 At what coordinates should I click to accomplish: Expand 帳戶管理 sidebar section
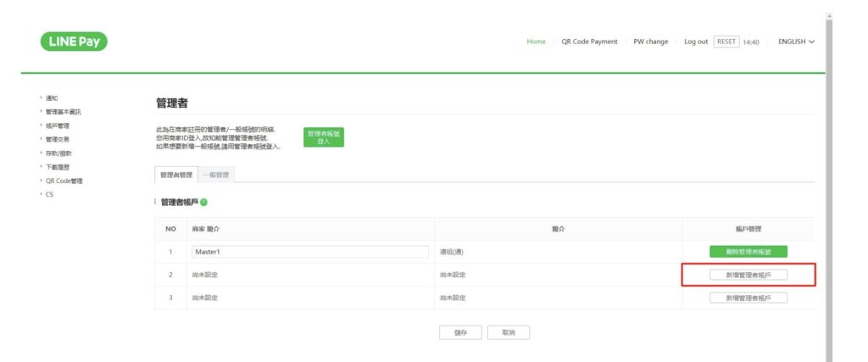click(57, 125)
